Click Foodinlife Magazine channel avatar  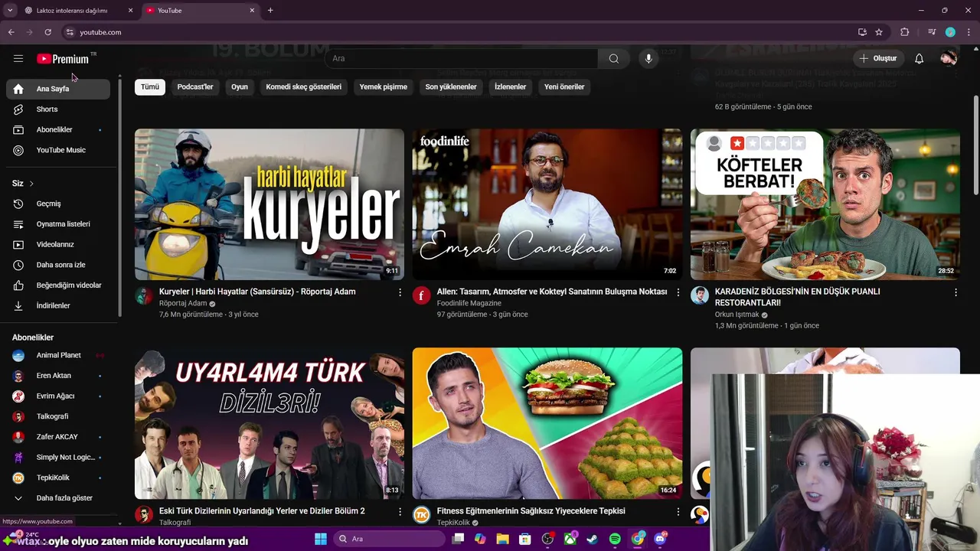point(422,295)
